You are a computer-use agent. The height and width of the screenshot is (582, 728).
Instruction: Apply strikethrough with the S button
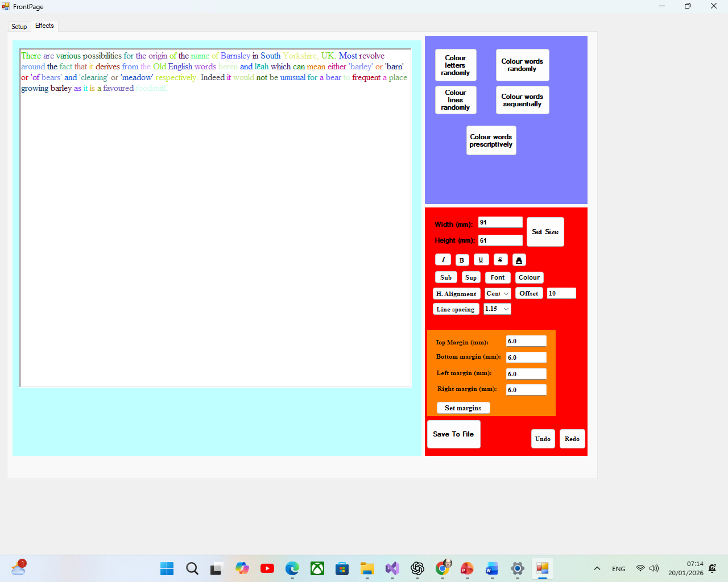pyautogui.click(x=500, y=260)
